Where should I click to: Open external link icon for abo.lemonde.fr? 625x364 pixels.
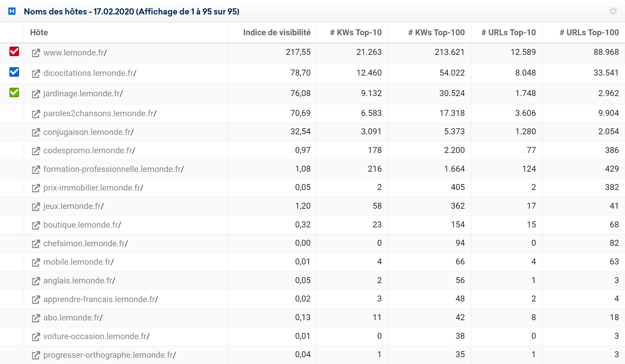pos(36,318)
